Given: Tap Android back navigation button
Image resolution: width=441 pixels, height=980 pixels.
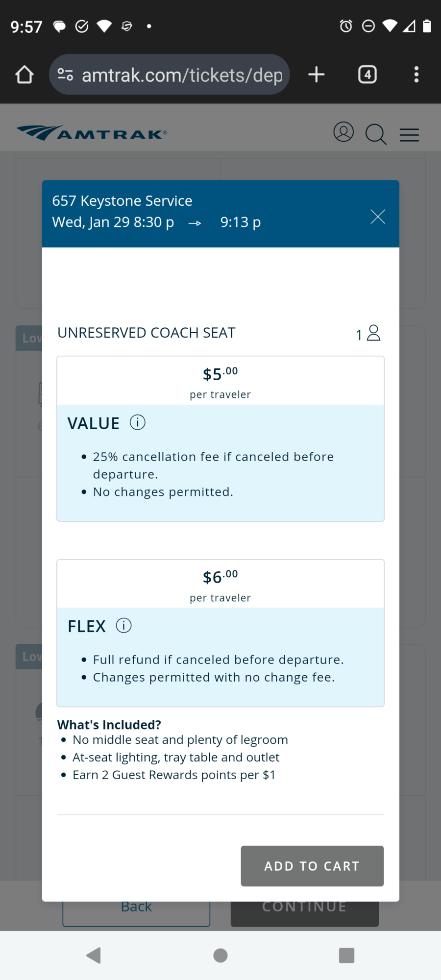Looking at the screenshot, I should (94, 955).
